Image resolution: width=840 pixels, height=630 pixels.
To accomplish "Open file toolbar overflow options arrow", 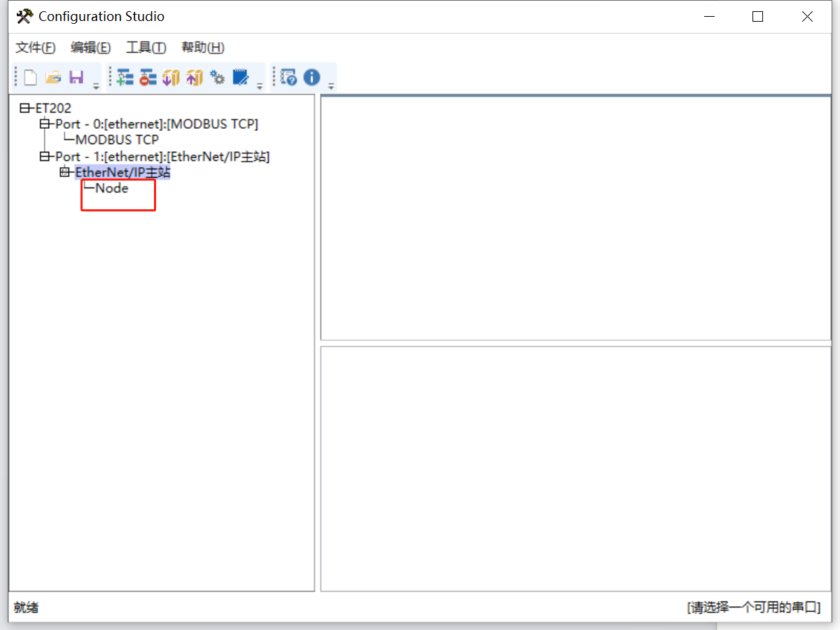I will pos(96,85).
